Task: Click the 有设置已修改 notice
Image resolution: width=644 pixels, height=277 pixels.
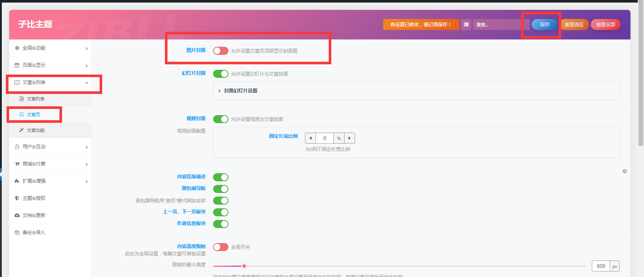Action: click(421, 24)
